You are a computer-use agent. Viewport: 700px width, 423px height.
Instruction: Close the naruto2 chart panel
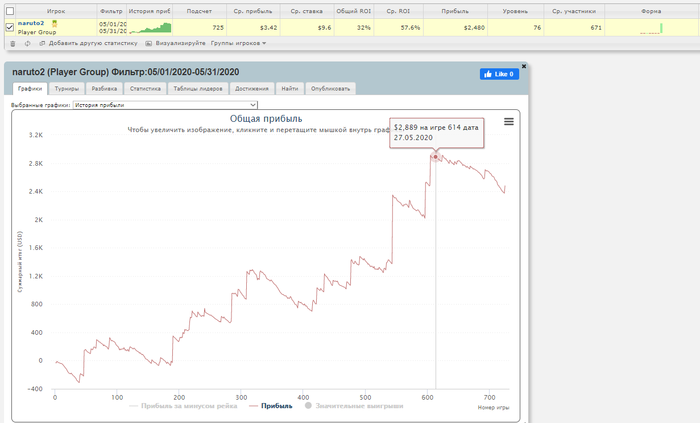point(524,66)
